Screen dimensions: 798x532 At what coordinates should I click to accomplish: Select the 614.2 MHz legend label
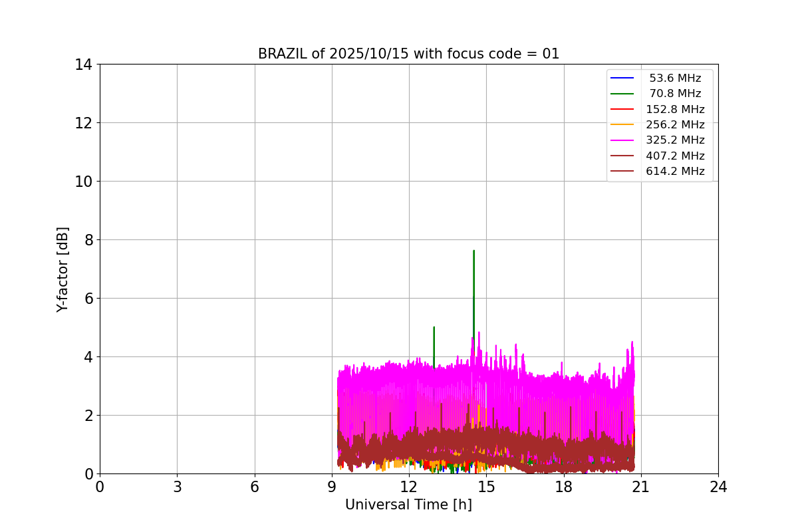(x=675, y=171)
